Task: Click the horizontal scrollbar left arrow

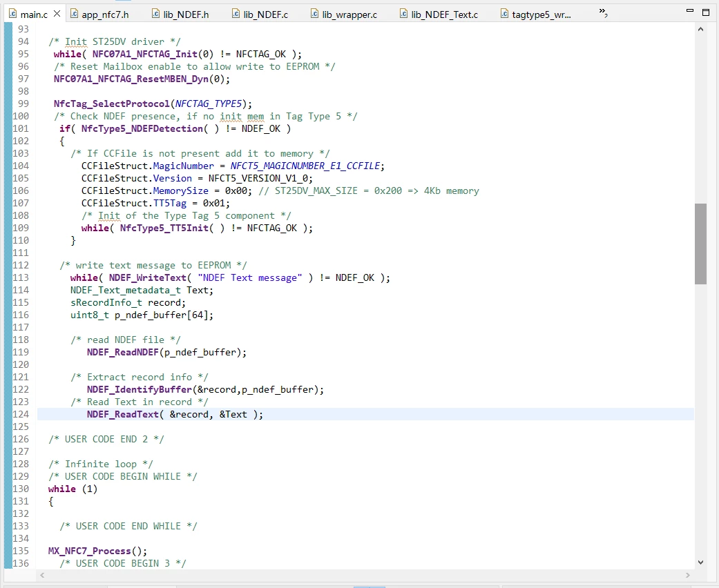Action: [x=42, y=575]
